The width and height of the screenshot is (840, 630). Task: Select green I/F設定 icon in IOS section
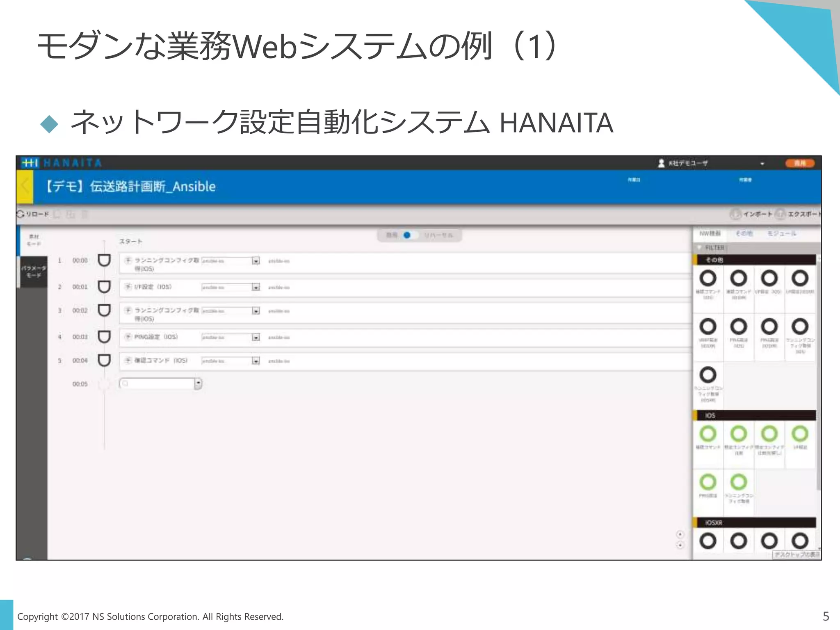pyautogui.click(x=800, y=434)
